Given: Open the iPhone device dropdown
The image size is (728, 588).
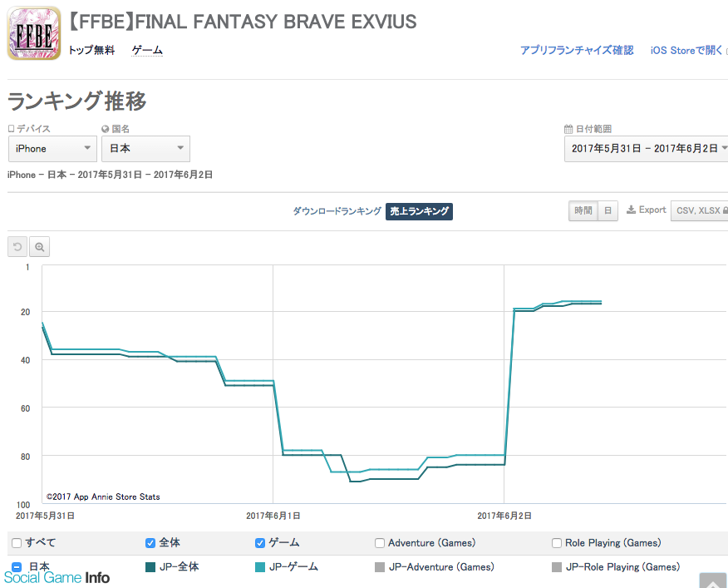Looking at the screenshot, I should point(52,149).
